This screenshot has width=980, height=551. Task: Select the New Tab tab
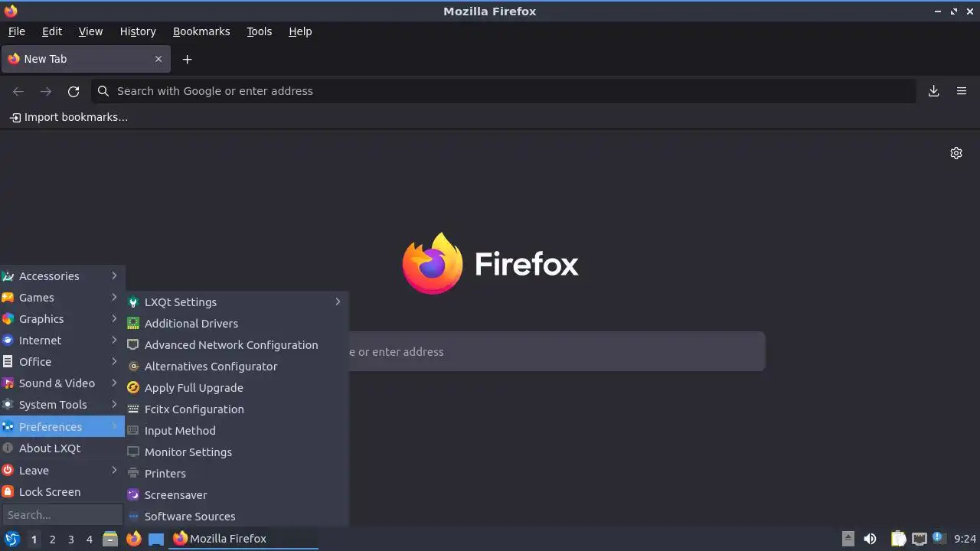click(x=85, y=59)
